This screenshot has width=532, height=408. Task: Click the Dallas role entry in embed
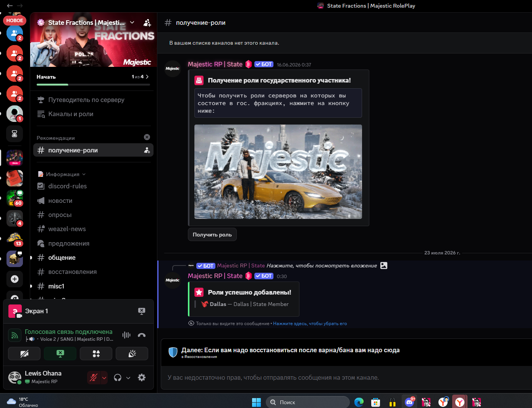click(x=245, y=304)
